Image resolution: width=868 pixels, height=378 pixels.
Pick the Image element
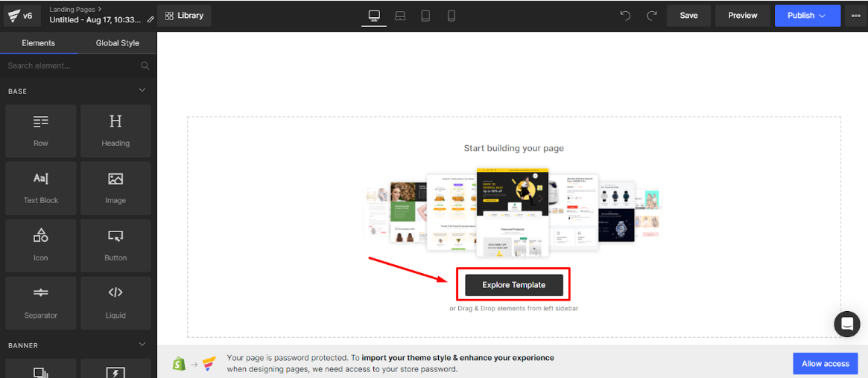pos(115,188)
